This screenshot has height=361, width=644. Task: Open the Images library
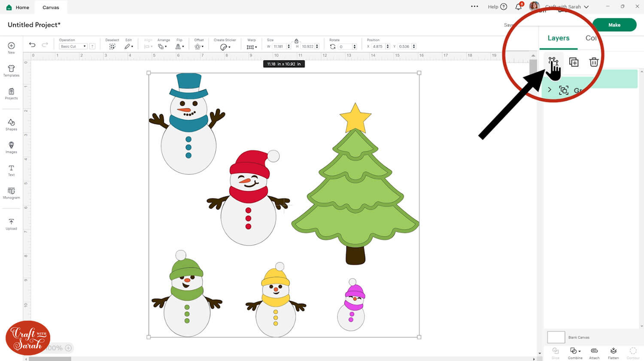[11, 147]
